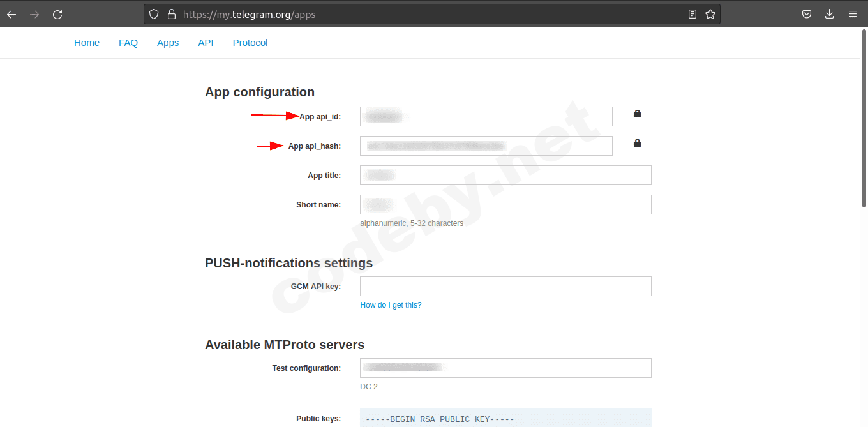
Task: Go to the FAQ page
Action: [x=128, y=43]
